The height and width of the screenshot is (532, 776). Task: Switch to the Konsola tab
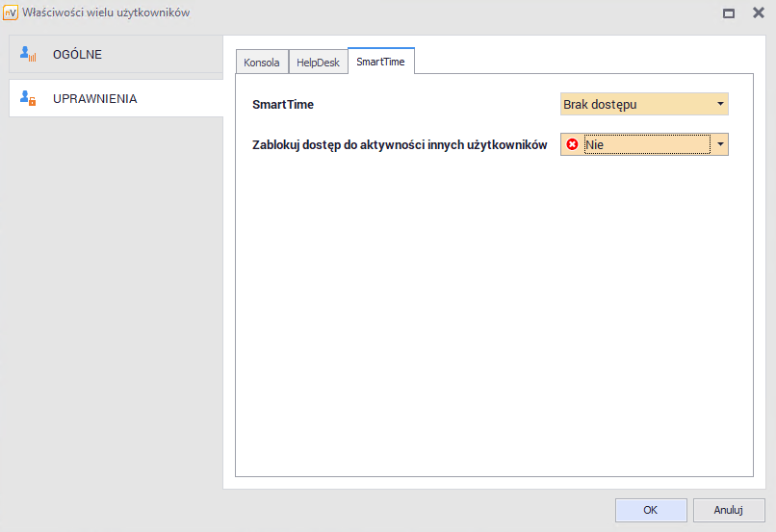pyautogui.click(x=262, y=63)
